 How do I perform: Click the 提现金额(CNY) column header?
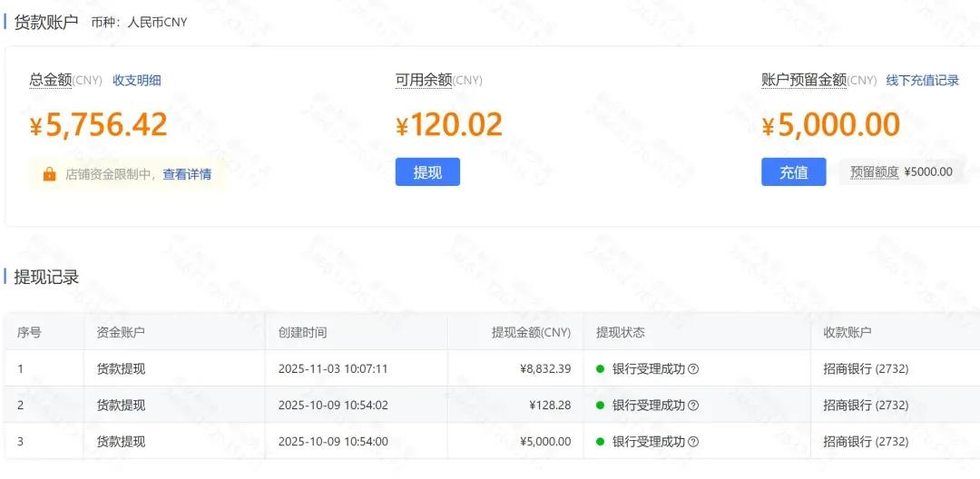click(x=531, y=332)
